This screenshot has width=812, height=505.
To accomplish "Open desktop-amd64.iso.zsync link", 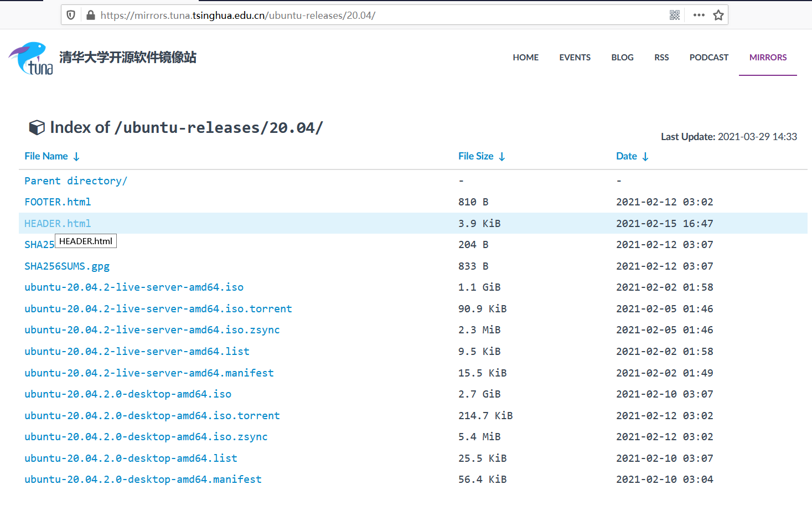I will 146,437.
